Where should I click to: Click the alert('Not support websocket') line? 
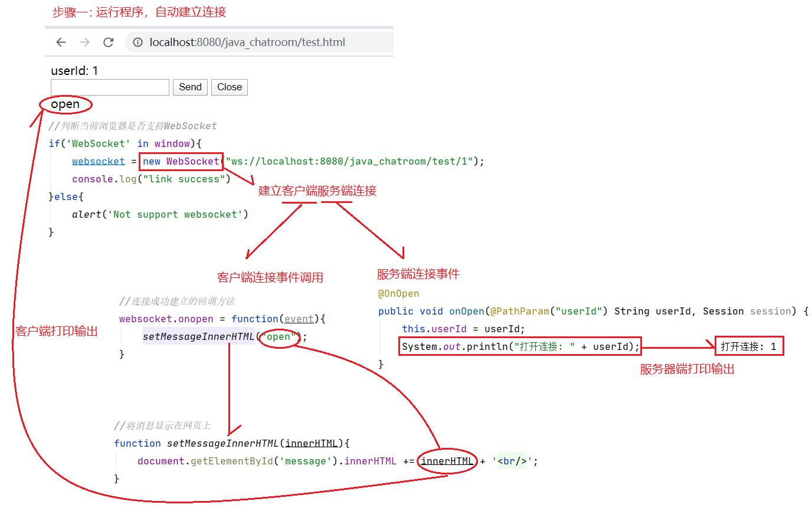coord(160,214)
